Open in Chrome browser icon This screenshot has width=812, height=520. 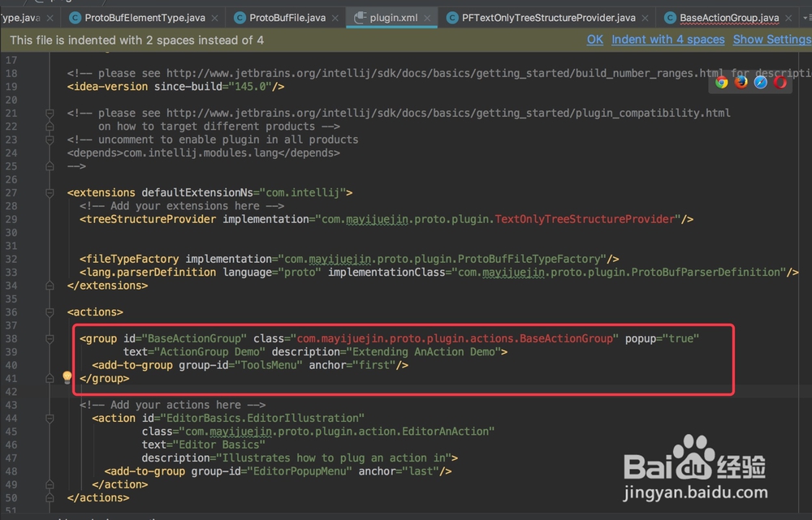(x=721, y=83)
